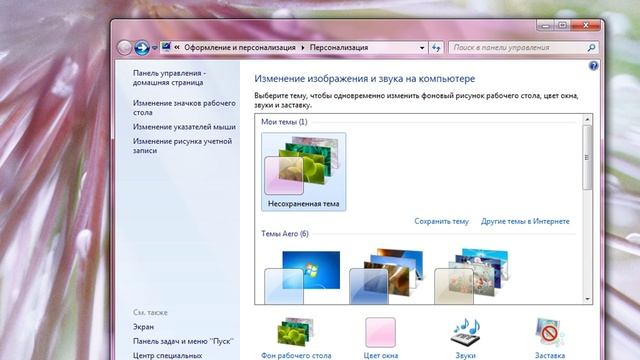The image size is (640, 360).
Task: Minimize the Personalization window
Action: [x=545, y=26]
